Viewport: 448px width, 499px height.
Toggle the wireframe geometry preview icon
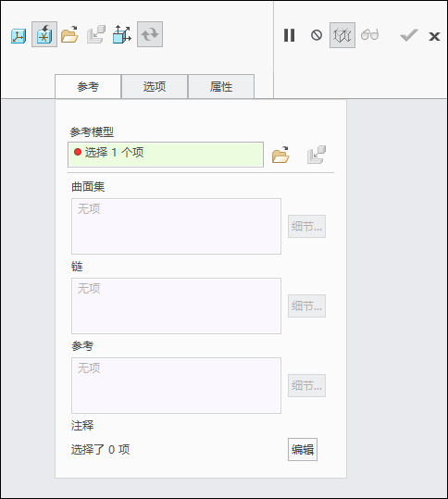pyautogui.click(x=342, y=35)
